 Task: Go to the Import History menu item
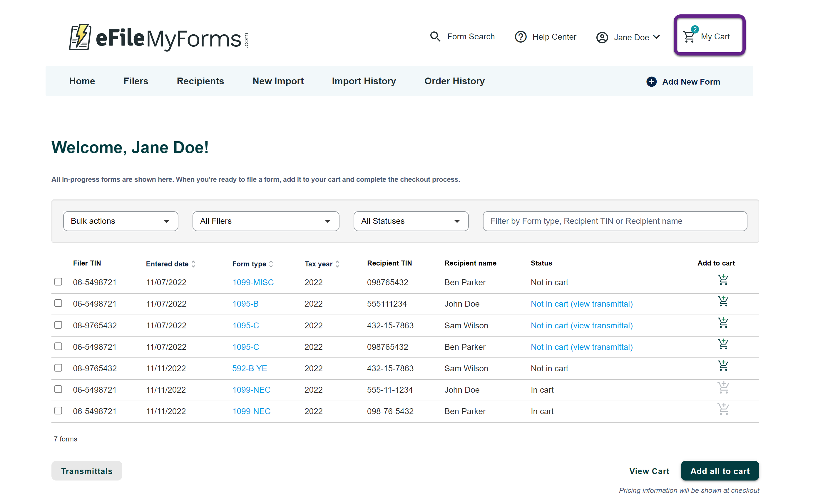click(364, 81)
